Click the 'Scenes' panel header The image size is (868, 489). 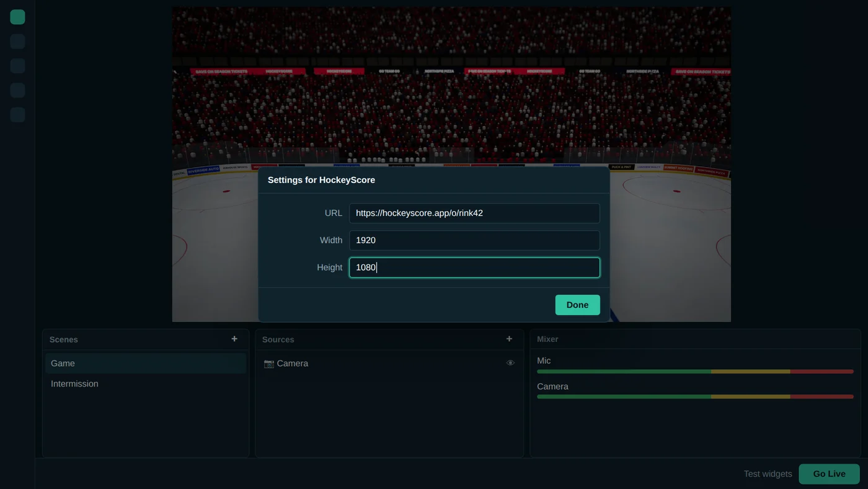tap(64, 339)
